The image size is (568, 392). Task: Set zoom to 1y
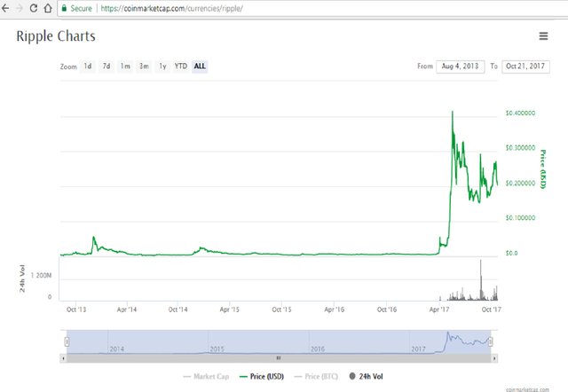162,67
